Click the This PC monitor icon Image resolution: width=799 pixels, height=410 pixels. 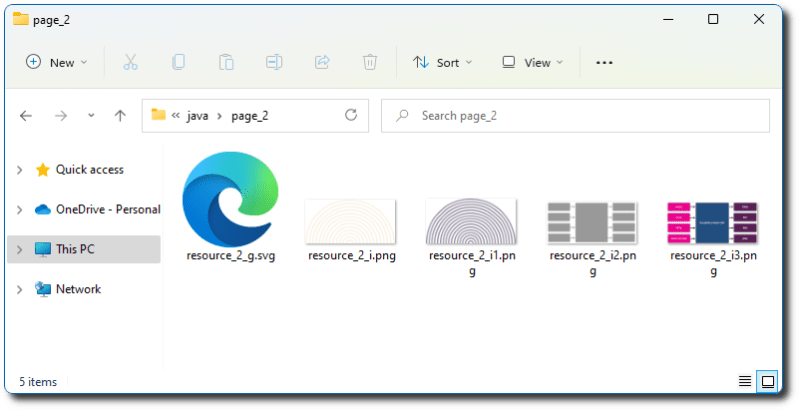point(43,249)
